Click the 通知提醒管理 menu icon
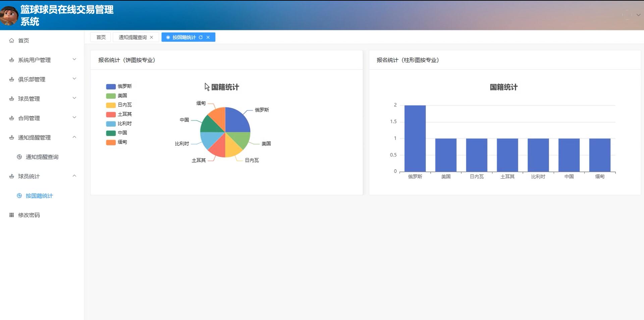 (x=11, y=138)
